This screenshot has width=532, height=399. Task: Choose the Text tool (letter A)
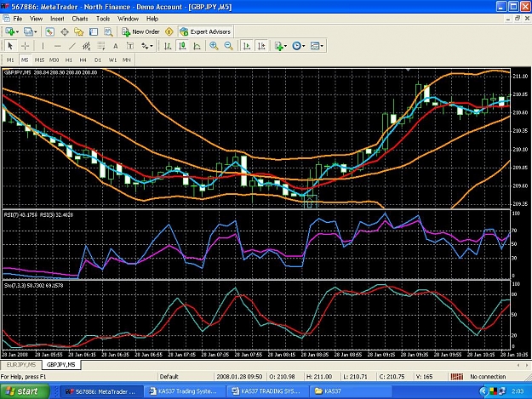116,46
